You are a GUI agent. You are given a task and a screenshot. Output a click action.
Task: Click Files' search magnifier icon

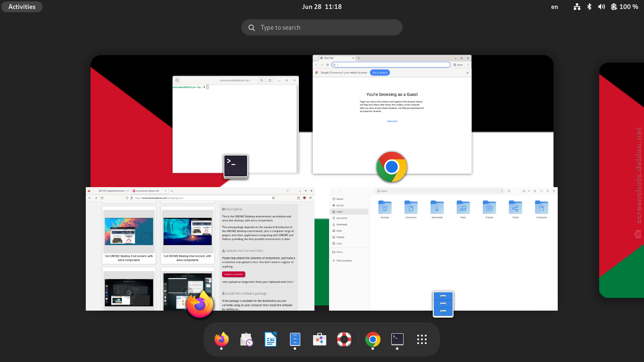509,191
